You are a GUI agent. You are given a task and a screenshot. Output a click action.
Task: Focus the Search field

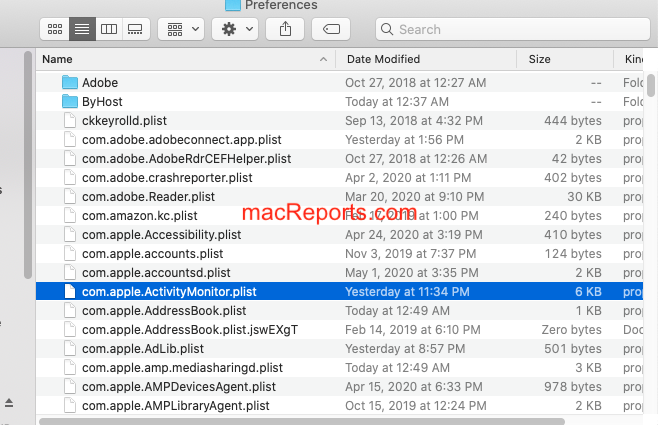(513, 29)
